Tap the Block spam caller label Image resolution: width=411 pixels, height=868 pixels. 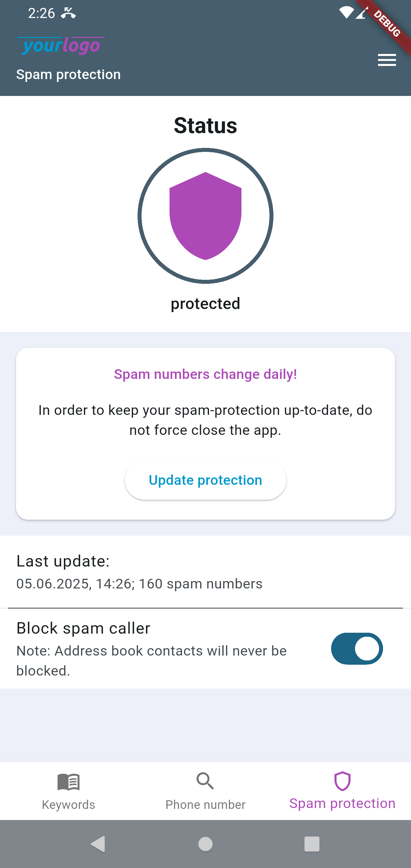click(83, 628)
